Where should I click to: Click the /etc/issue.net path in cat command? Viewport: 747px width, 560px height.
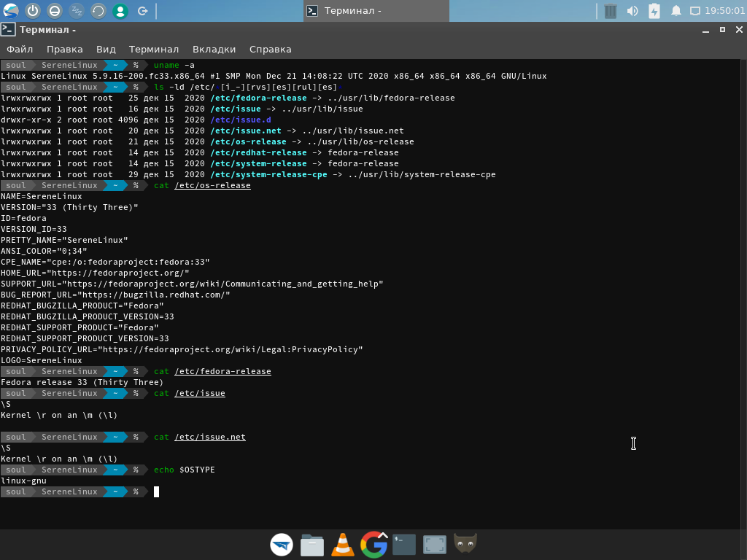pyautogui.click(x=210, y=437)
